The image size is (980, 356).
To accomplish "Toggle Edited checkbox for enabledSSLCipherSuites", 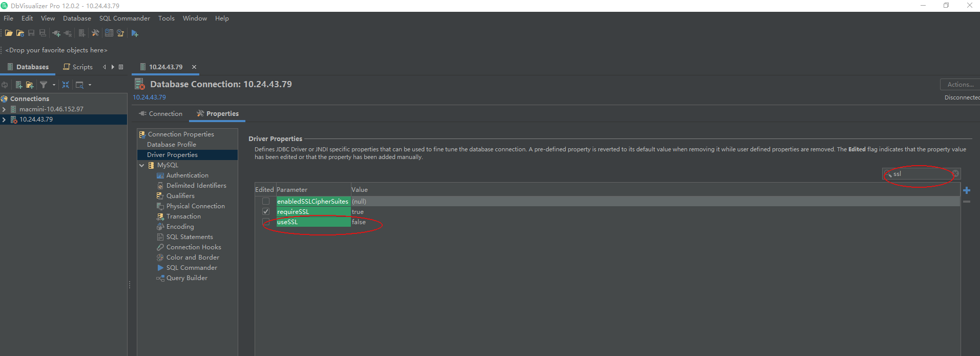I will tap(266, 201).
